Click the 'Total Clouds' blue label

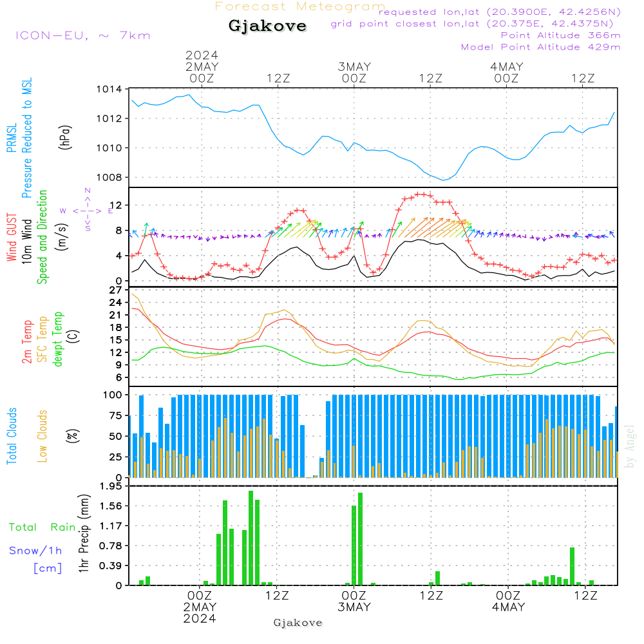12,436
